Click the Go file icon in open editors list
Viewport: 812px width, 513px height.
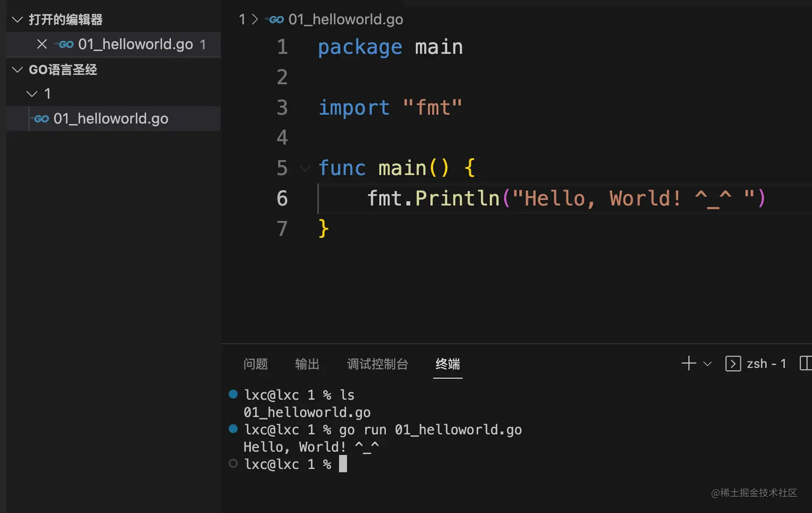coord(65,45)
